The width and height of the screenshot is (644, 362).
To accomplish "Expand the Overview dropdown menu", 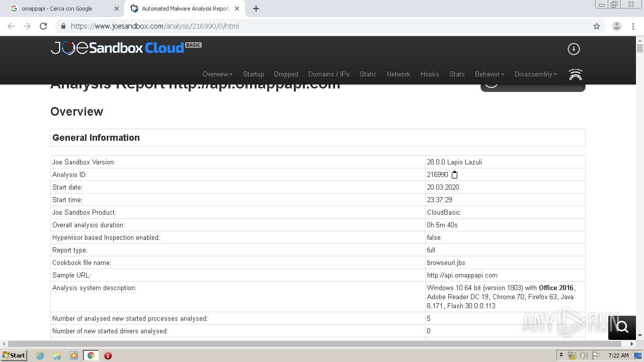I will pyautogui.click(x=217, y=74).
